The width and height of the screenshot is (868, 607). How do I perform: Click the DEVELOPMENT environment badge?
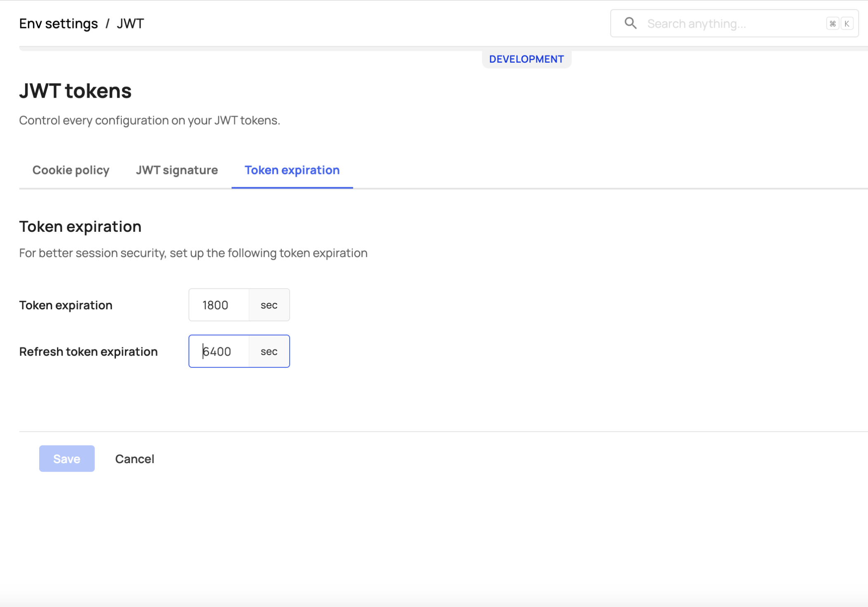click(526, 59)
